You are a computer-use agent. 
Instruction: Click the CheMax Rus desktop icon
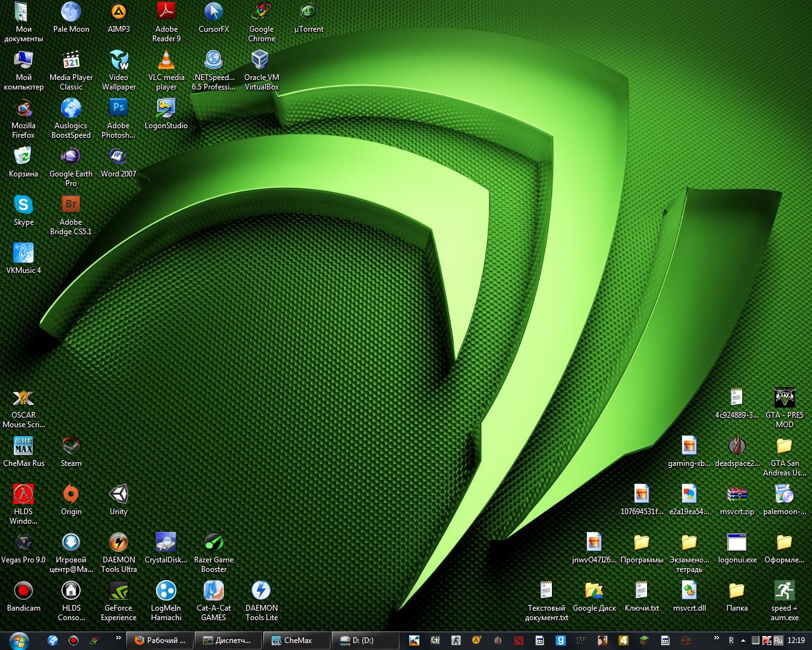click(23, 452)
